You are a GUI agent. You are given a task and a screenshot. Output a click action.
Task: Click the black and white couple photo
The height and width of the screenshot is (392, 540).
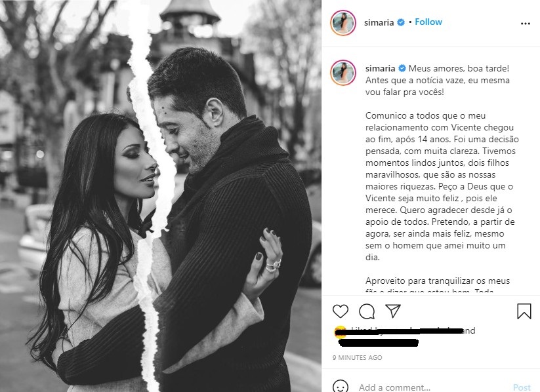(x=161, y=196)
